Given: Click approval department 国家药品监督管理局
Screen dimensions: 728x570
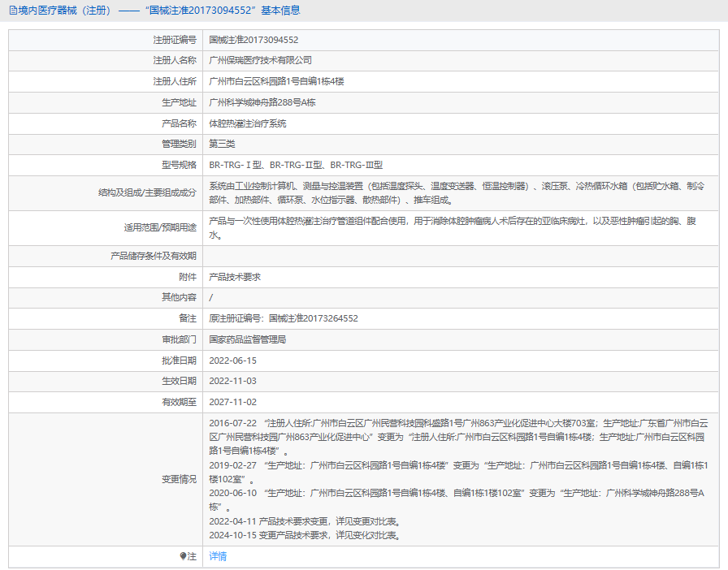Looking at the screenshot, I should click(248, 339).
